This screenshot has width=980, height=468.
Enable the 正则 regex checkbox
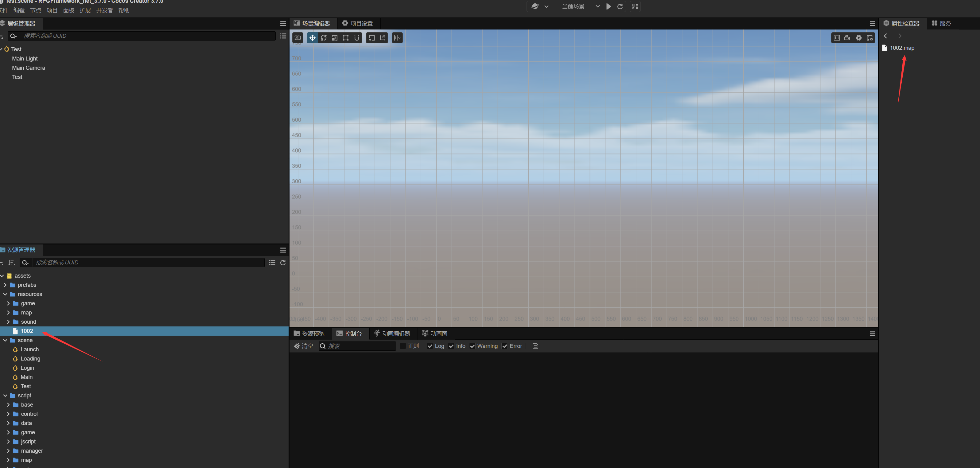click(x=403, y=346)
